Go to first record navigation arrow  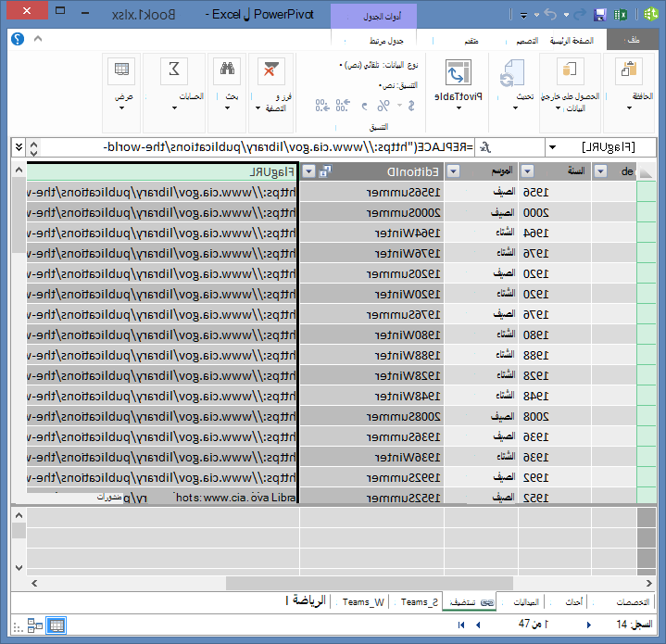(461, 625)
